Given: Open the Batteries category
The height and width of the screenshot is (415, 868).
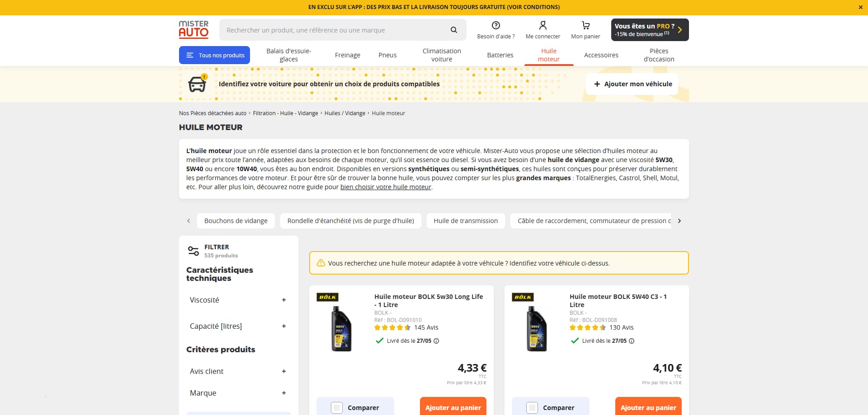Looking at the screenshot, I should click(x=500, y=55).
